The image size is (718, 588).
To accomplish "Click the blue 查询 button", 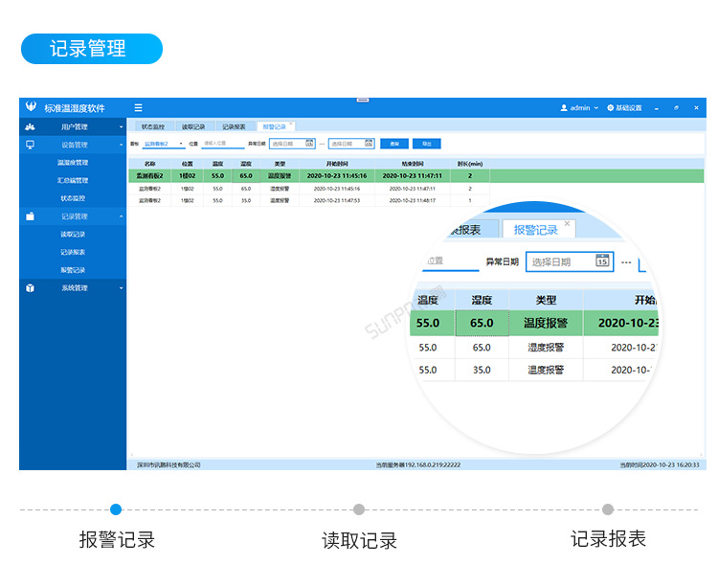I will (394, 144).
